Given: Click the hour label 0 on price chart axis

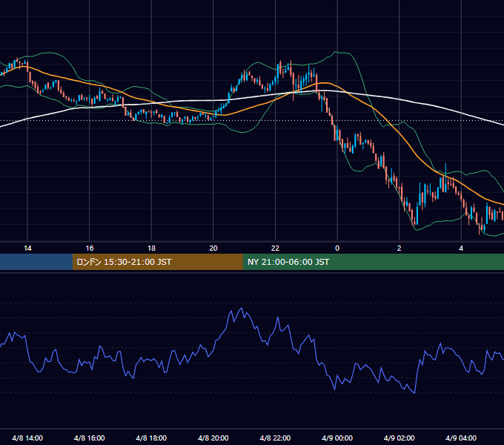Looking at the screenshot, I should click(x=337, y=248).
